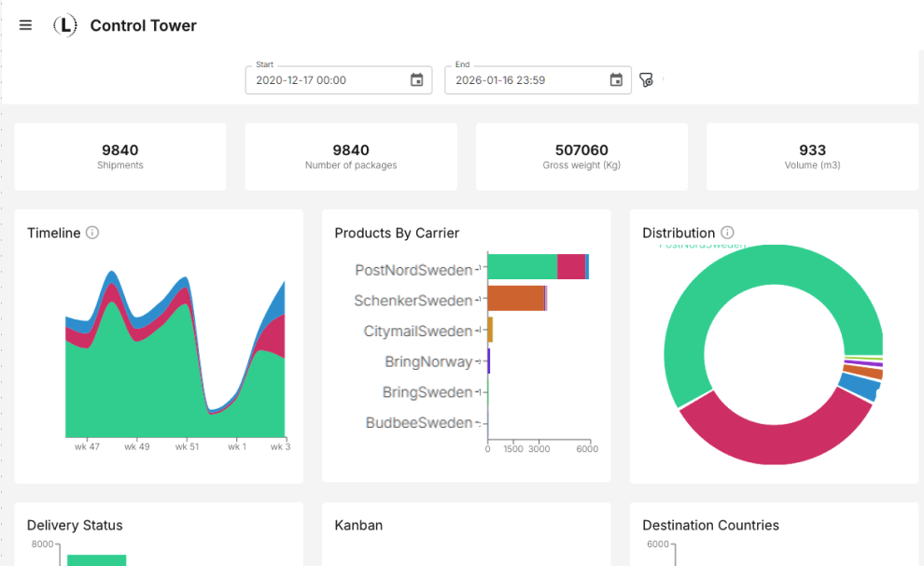Show Distribution info tooltip icon
This screenshot has width=924, height=566.
click(x=727, y=233)
